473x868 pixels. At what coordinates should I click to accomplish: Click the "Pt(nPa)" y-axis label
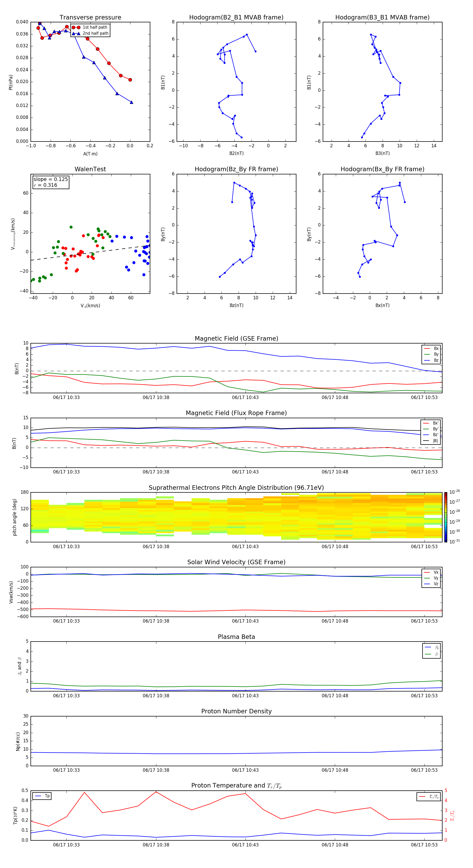(11, 82)
